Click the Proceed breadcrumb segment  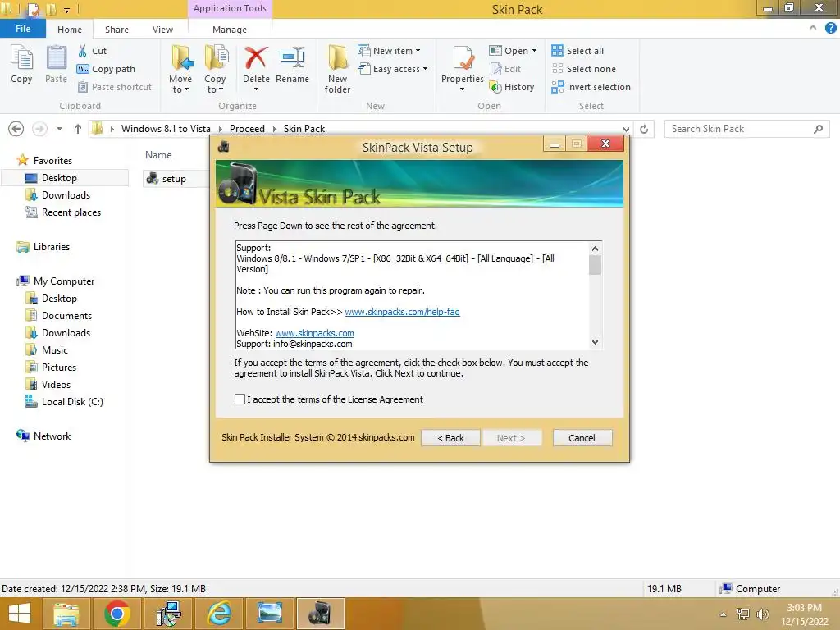tap(247, 129)
